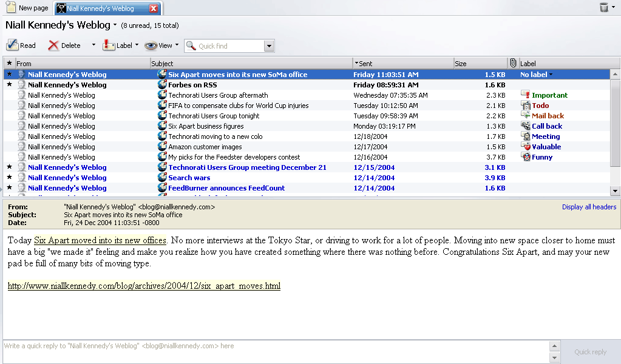Click the Call back label icon
Screen dimensions: 621x364
[525, 126]
